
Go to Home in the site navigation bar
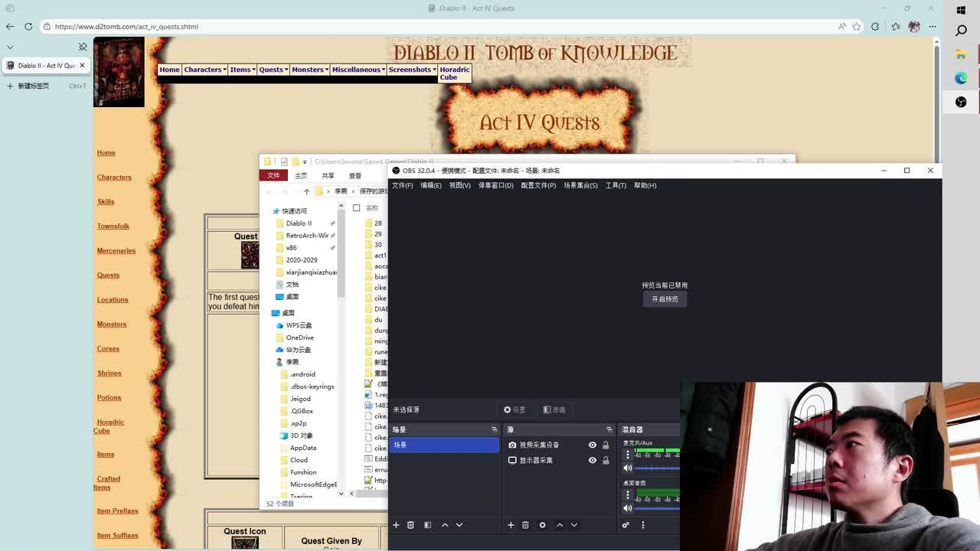(169, 70)
